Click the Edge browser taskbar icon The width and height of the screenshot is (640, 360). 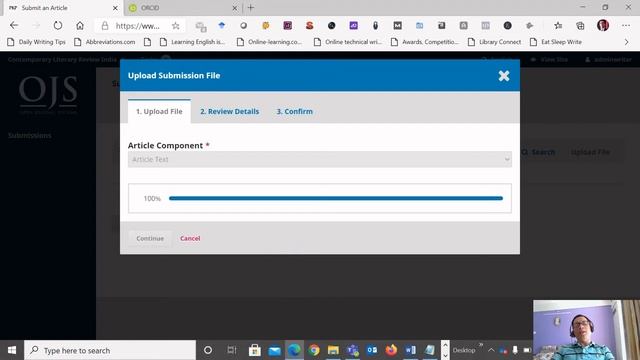coord(294,350)
